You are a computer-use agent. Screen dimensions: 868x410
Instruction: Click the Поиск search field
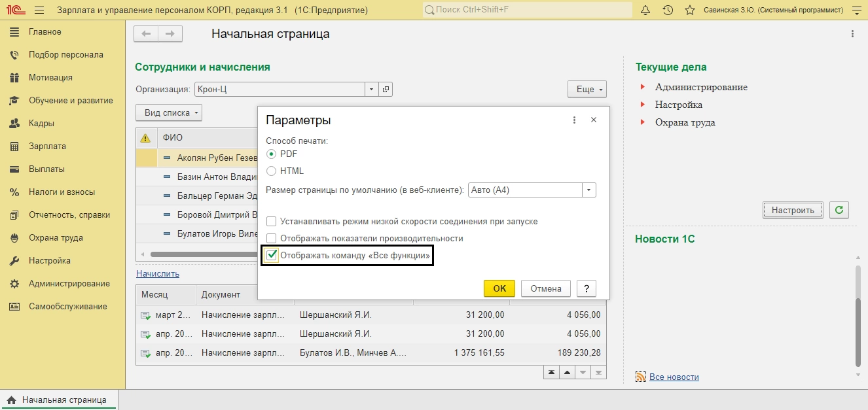pyautogui.click(x=528, y=10)
